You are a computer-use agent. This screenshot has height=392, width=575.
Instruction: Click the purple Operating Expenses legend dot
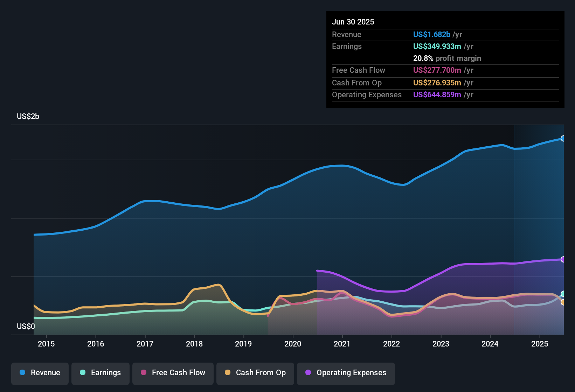coord(308,372)
